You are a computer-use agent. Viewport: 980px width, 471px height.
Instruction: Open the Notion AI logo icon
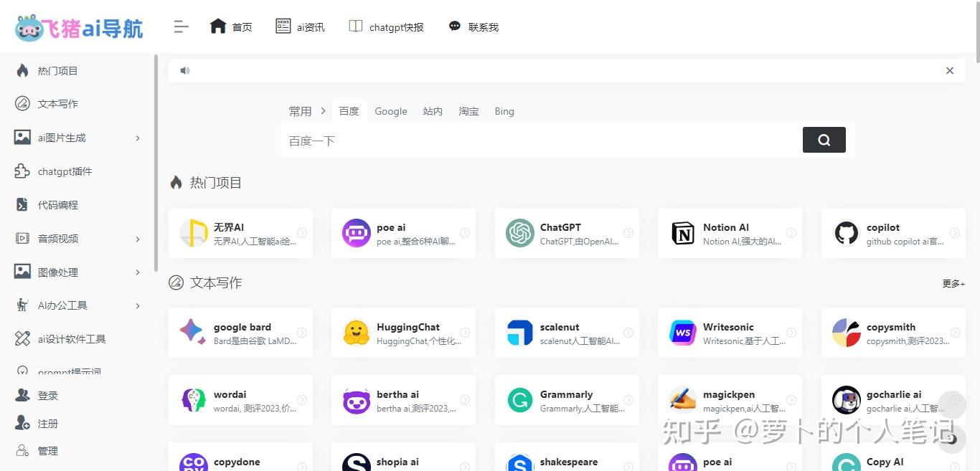pos(683,233)
